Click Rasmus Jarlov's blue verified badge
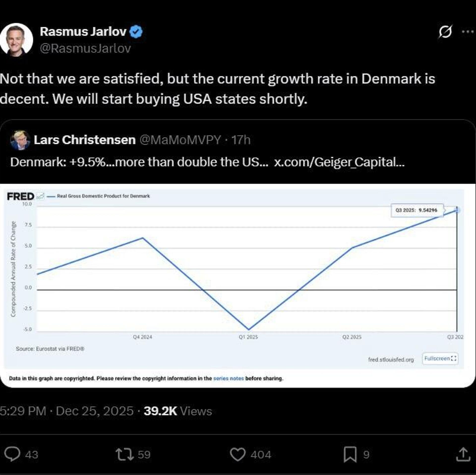The width and height of the screenshot is (476, 475). pos(136,32)
